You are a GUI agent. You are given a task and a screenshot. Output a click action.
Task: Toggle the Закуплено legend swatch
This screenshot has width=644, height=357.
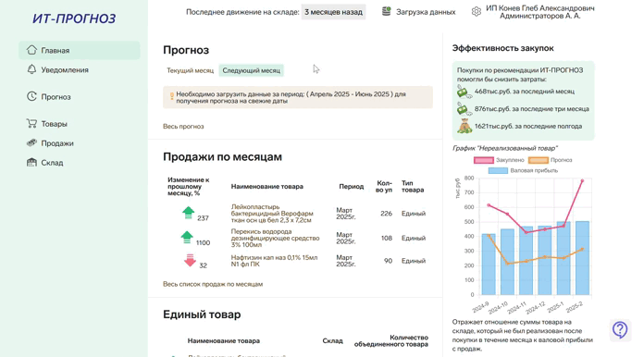tap(483, 160)
